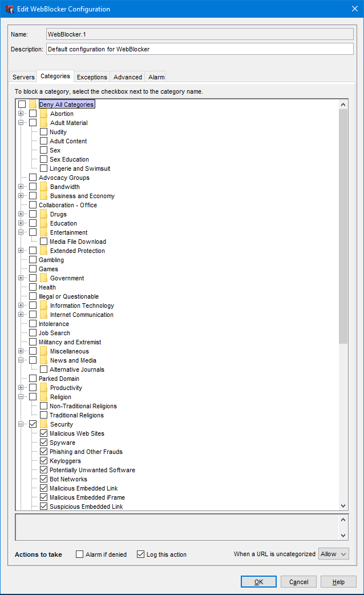Click the Security category folder icon
This screenshot has height=595, width=364.
point(43,424)
